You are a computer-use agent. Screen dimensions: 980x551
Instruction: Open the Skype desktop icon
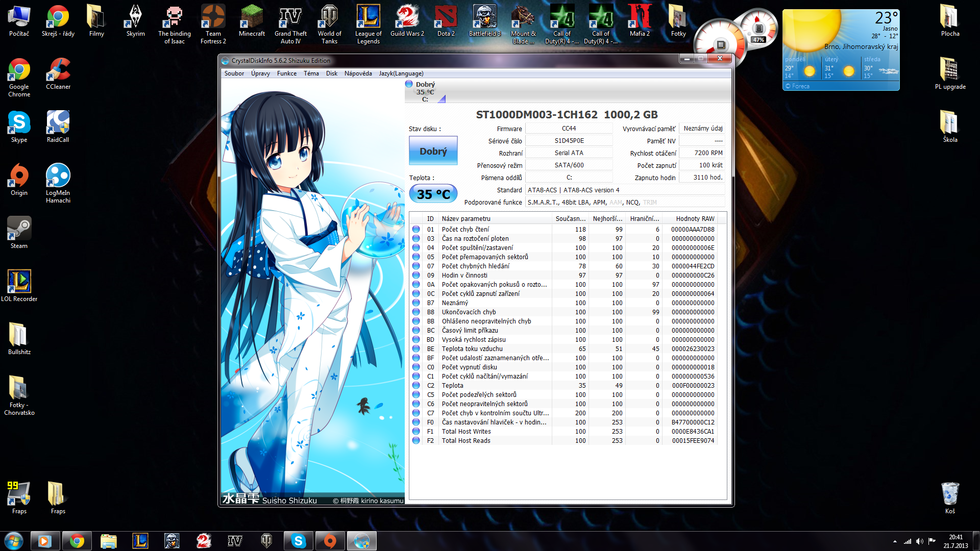[19, 127]
